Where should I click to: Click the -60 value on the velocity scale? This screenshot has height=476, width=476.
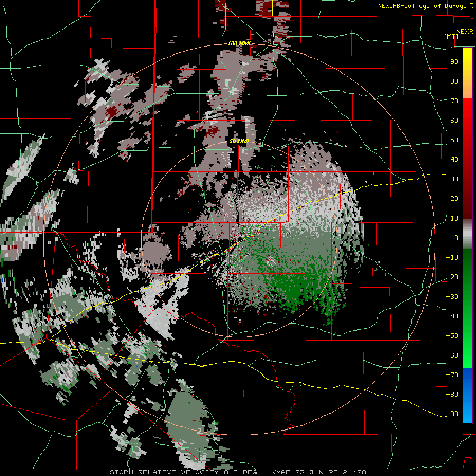point(452,355)
